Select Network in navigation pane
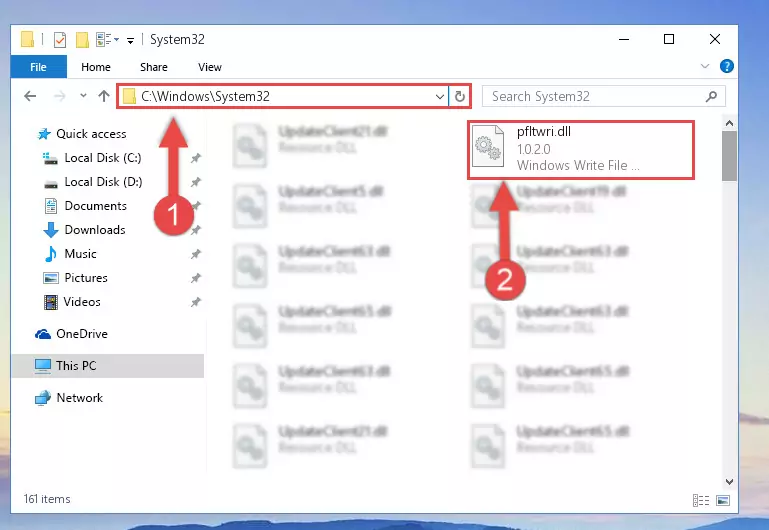 [80, 398]
